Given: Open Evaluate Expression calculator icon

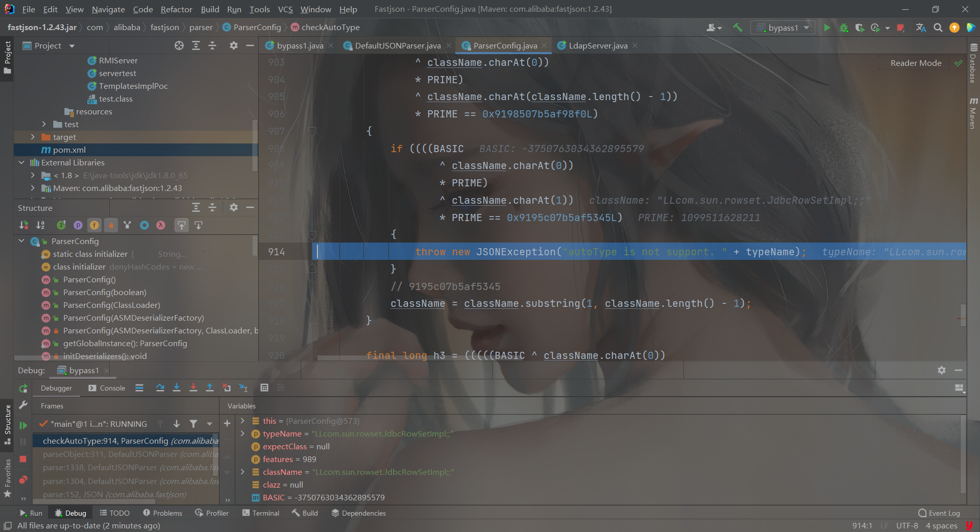Looking at the screenshot, I should pyautogui.click(x=264, y=388).
